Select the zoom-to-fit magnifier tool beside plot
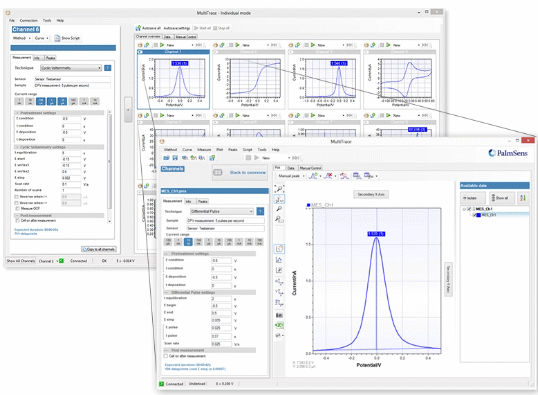 point(279,189)
